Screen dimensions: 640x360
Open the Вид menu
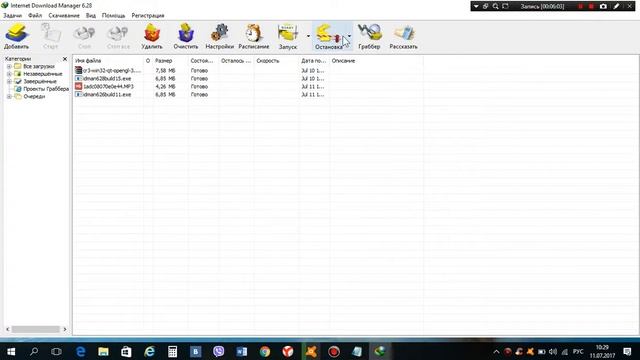coord(91,16)
